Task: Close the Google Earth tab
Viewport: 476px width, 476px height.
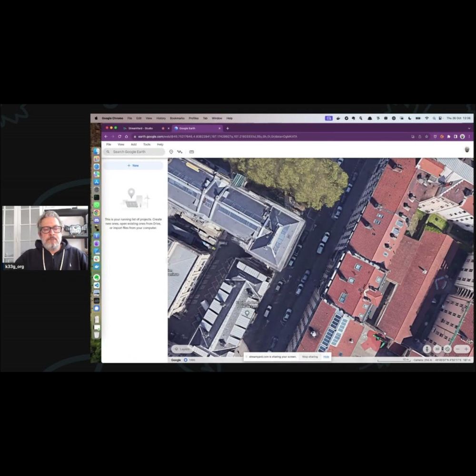Action: pos(219,129)
